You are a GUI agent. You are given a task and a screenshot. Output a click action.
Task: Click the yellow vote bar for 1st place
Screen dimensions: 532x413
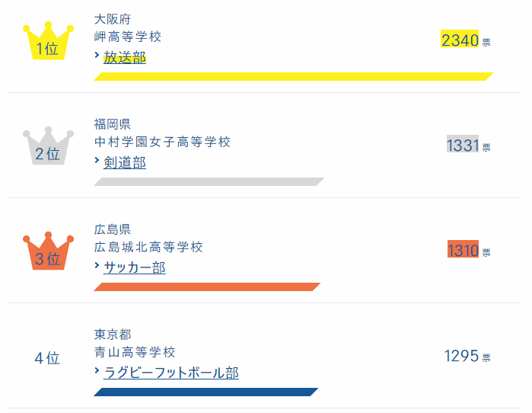pos(293,76)
